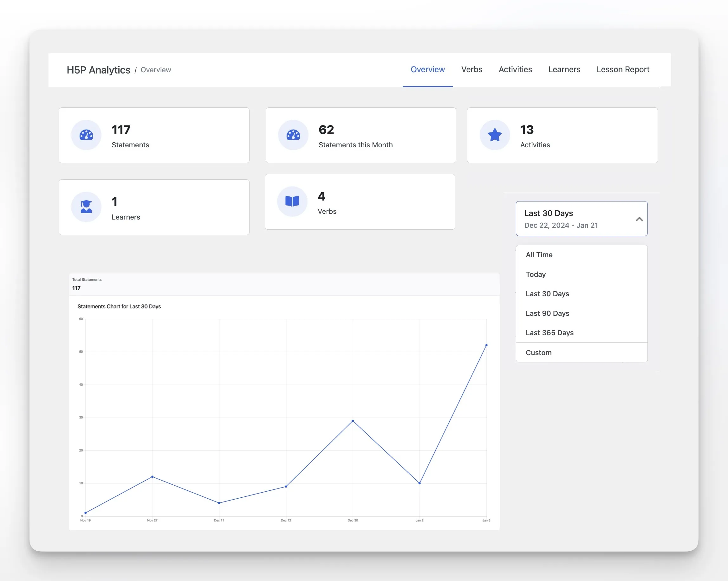This screenshot has height=581, width=728.
Task: Open the Learners section
Action: (564, 69)
